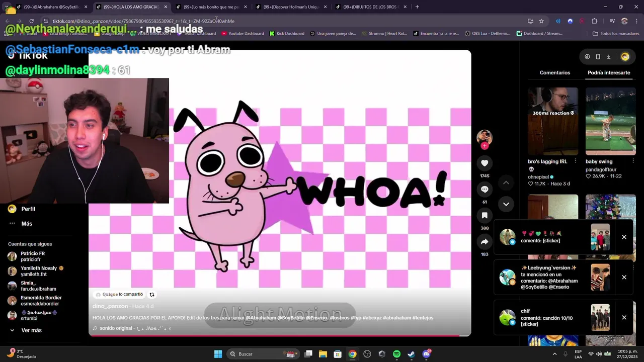644x362 pixels.
Task: Follow creator with the red plus badge
Action: pyautogui.click(x=485, y=146)
